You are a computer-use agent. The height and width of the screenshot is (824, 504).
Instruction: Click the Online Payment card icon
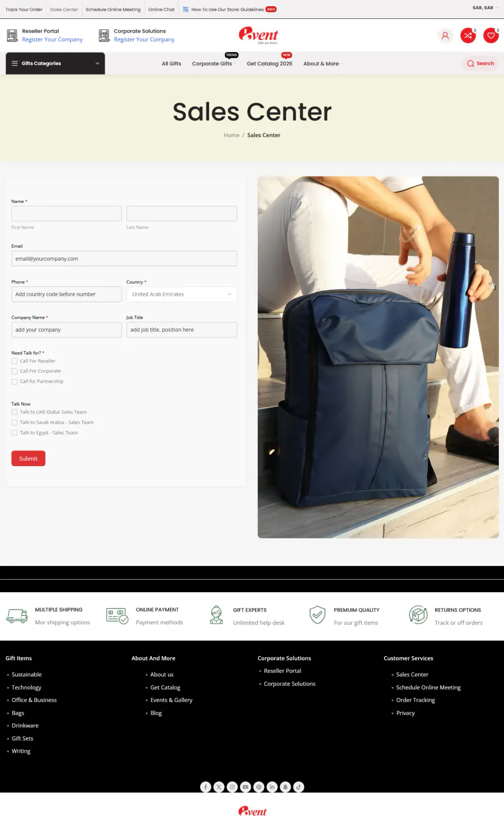pos(117,615)
